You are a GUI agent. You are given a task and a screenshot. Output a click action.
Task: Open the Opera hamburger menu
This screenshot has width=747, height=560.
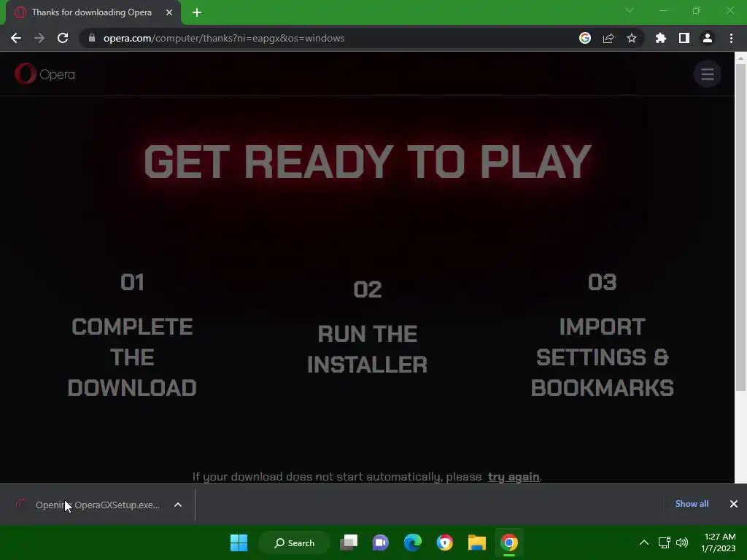708,74
